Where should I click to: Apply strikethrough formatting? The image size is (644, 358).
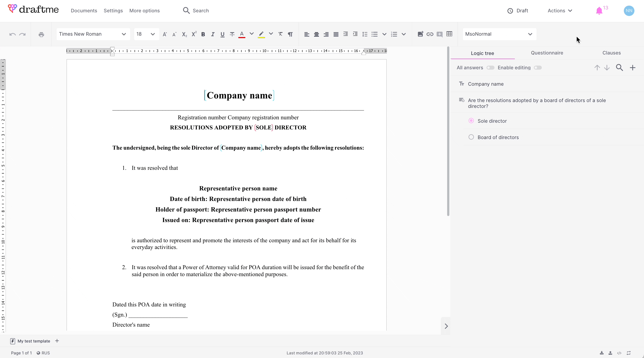click(x=232, y=34)
